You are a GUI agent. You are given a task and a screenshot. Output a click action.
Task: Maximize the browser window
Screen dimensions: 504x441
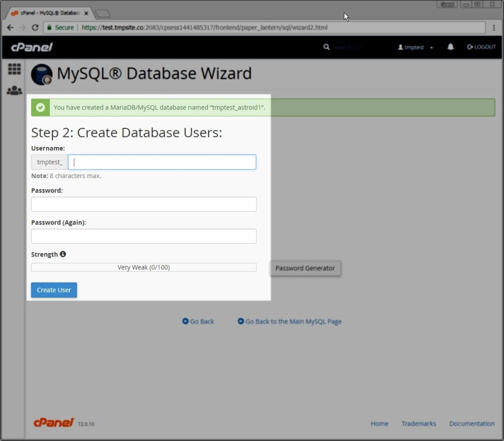(477, 4)
